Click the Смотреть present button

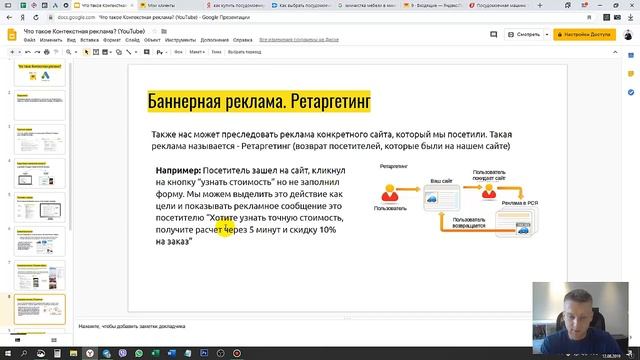pyautogui.click(x=524, y=35)
